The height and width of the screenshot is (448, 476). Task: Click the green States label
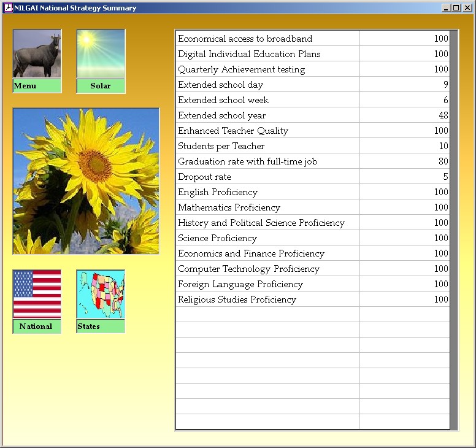[101, 326]
